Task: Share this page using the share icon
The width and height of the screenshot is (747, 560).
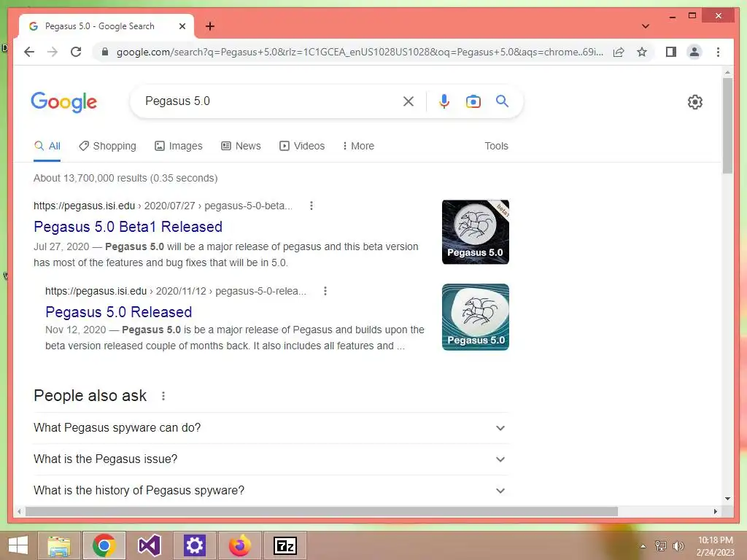Action: [x=619, y=52]
